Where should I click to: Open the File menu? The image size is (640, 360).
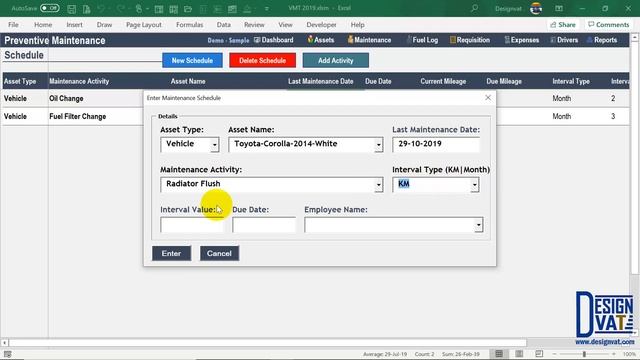(13, 25)
